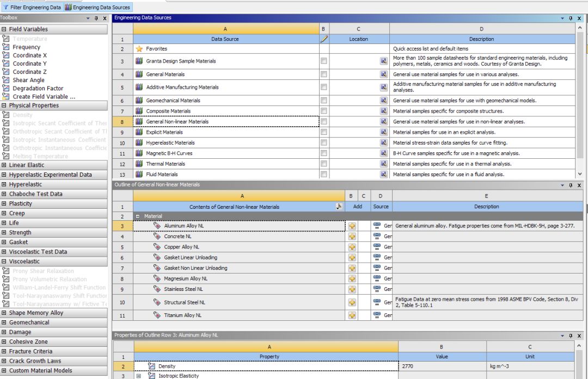Click the browse icon for Granta Design Sample Materials

click(x=383, y=61)
